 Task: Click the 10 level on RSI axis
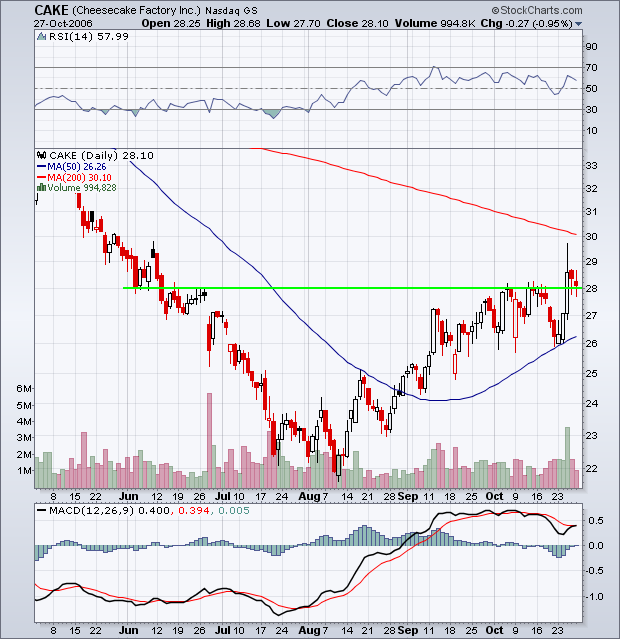click(x=591, y=131)
